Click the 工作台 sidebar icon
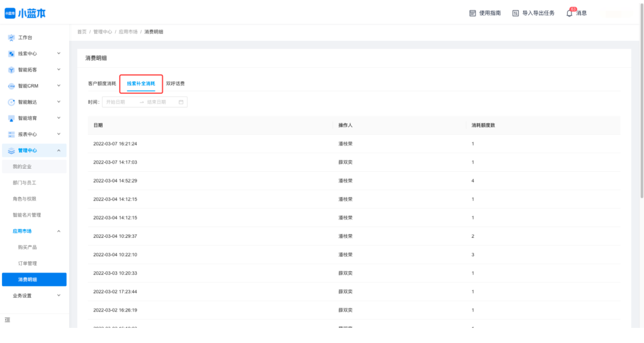The width and height of the screenshot is (644, 343). pyautogui.click(x=11, y=38)
